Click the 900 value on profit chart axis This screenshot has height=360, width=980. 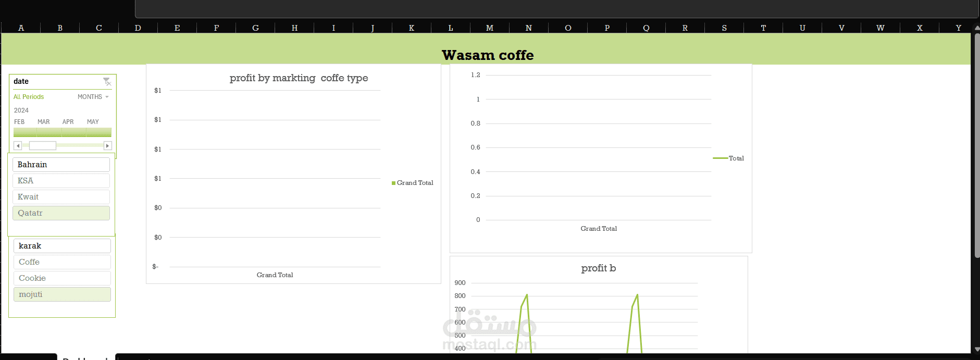[x=460, y=283]
